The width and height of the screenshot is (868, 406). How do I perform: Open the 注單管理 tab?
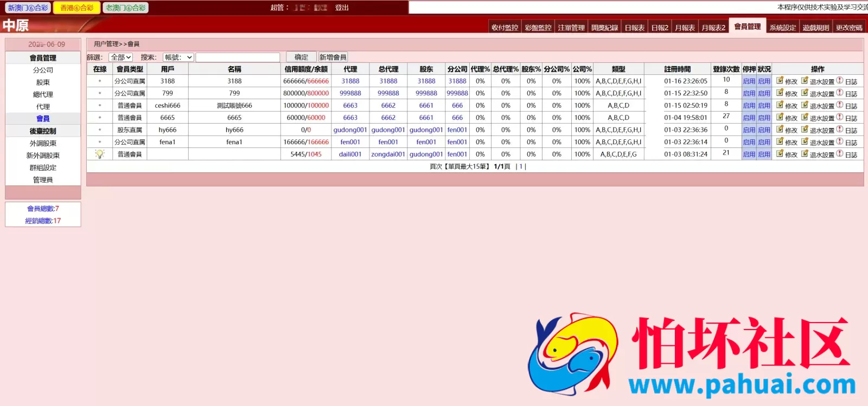click(571, 28)
